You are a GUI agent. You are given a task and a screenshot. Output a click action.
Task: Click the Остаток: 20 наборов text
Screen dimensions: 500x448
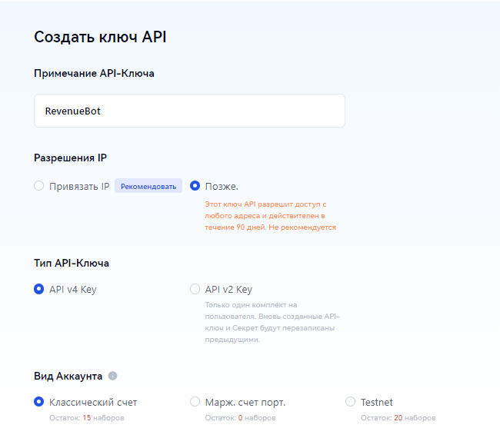(x=398, y=418)
